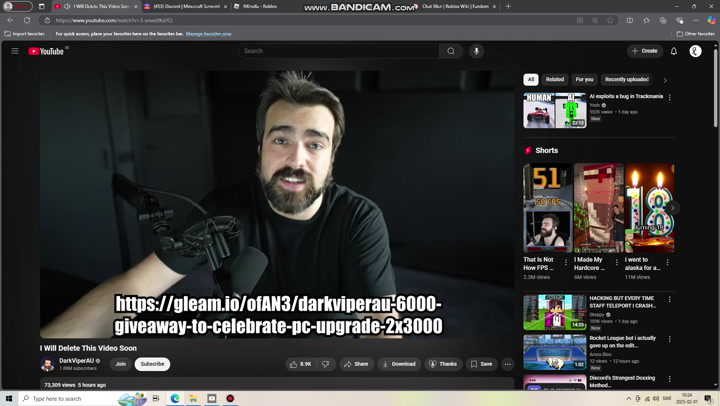Screen dimensions: 720x406
Task: Open File Explorer from taskbar
Action: click(193, 398)
